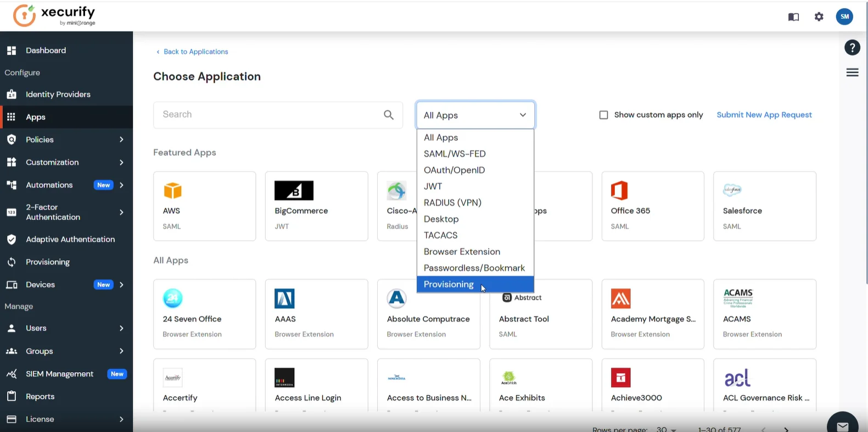
Task: Select OAuth/OpenID filter option
Action: pyautogui.click(x=475, y=170)
